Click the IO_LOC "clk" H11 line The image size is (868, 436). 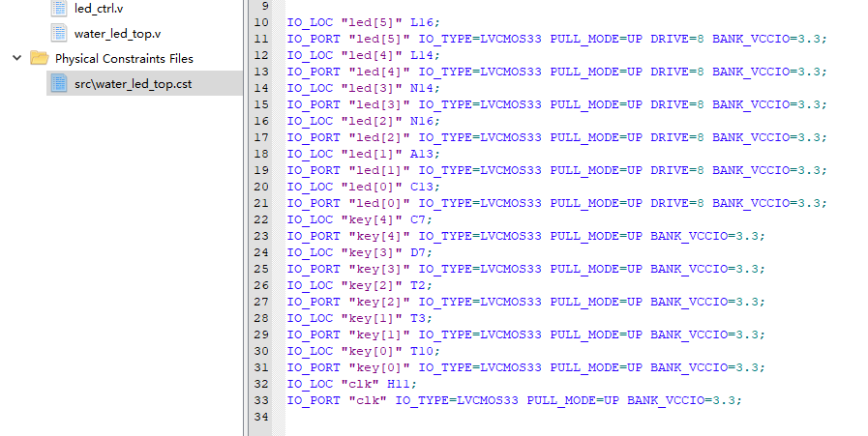point(352,384)
